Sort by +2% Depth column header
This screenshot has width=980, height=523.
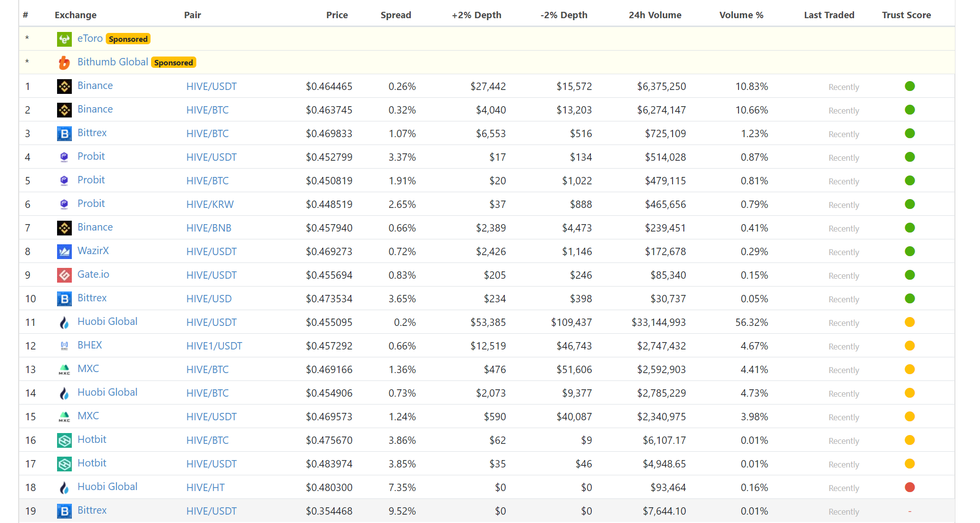pyautogui.click(x=477, y=15)
